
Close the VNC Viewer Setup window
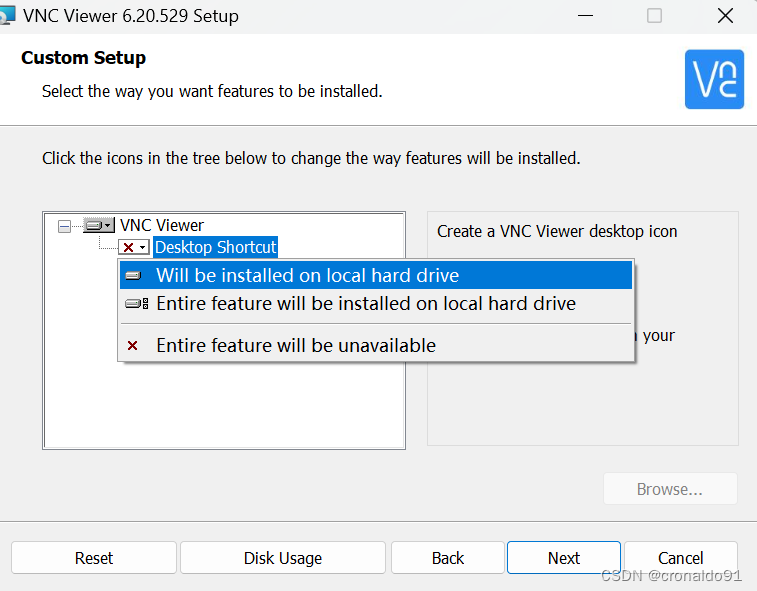[725, 16]
